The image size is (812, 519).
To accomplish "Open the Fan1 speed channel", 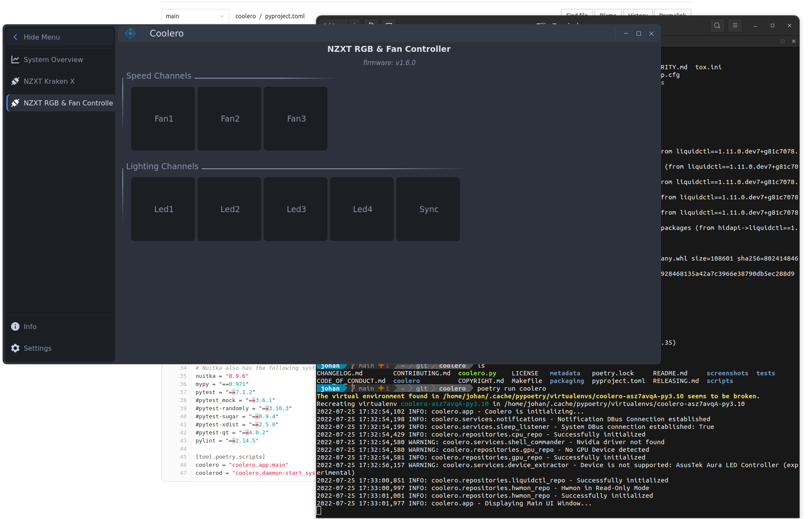I will coord(163,119).
